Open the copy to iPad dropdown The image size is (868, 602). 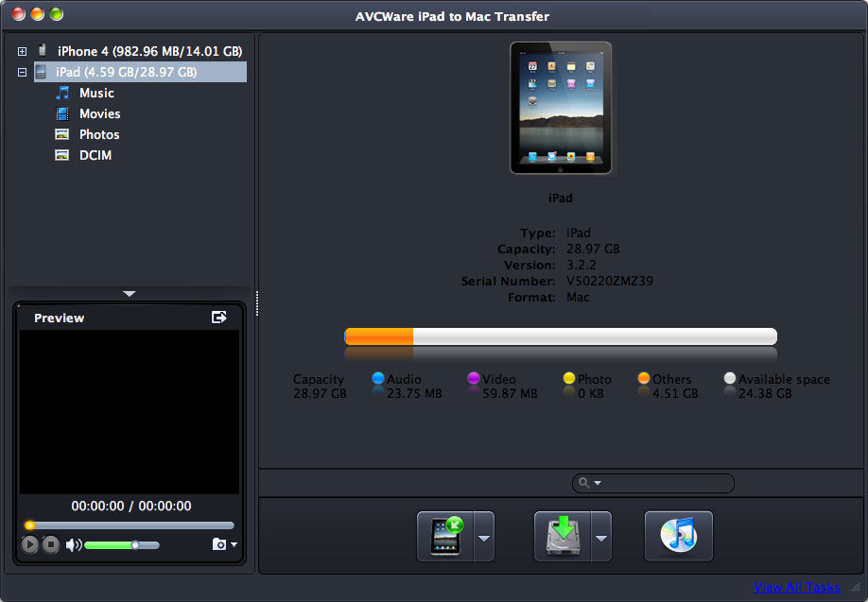tap(484, 537)
